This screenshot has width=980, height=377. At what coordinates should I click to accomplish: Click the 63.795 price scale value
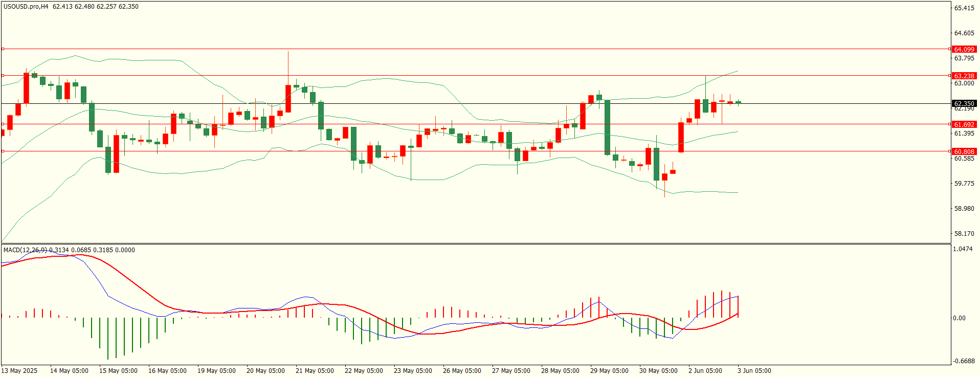click(964, 58)
